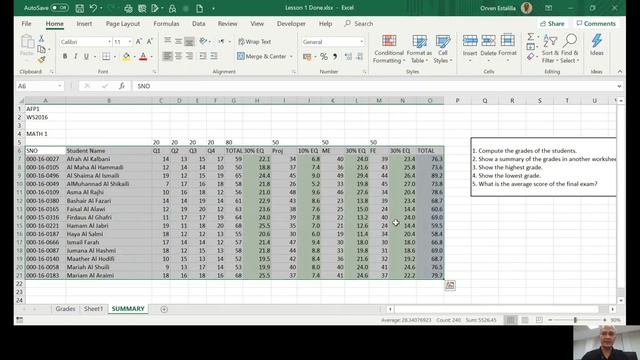Open the Orientation text angle tool
This screenshot has width=640, height=360.
[204, 41]
